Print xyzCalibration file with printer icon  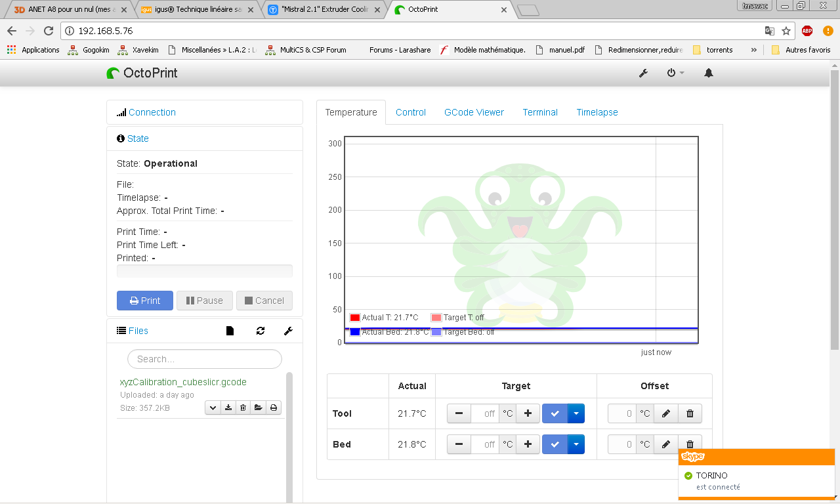[274, 408]
